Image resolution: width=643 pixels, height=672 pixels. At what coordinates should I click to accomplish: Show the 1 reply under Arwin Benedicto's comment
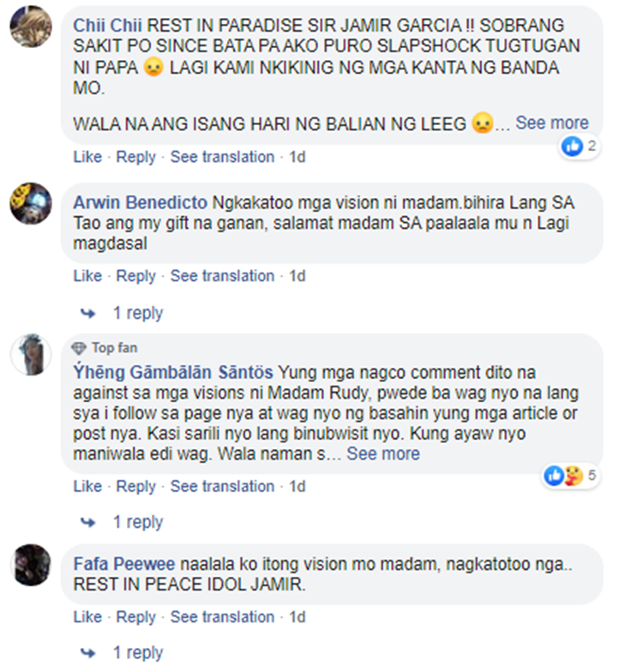click(138, 314)
